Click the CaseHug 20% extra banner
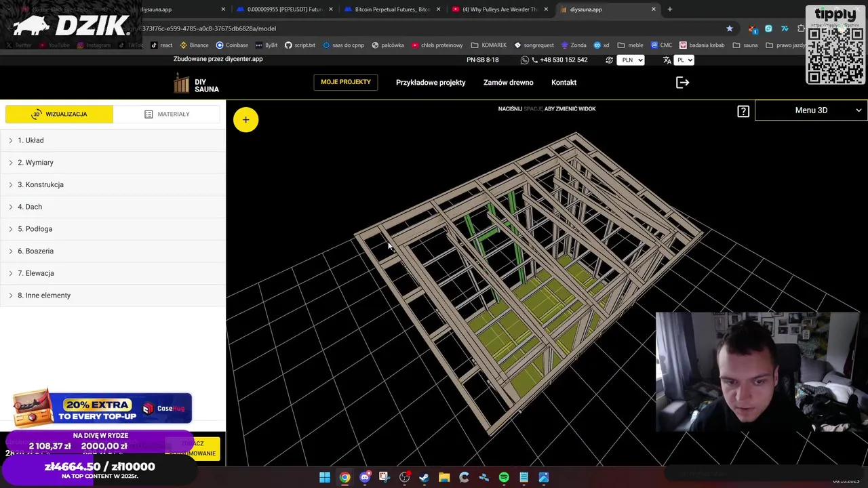Image resolution: width=868 pixels, height=488 pixels. click(102, 407)
